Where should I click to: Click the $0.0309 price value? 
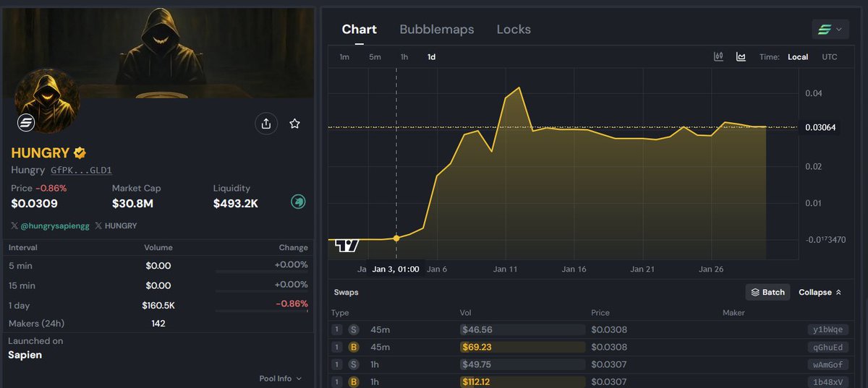(34, 204)
